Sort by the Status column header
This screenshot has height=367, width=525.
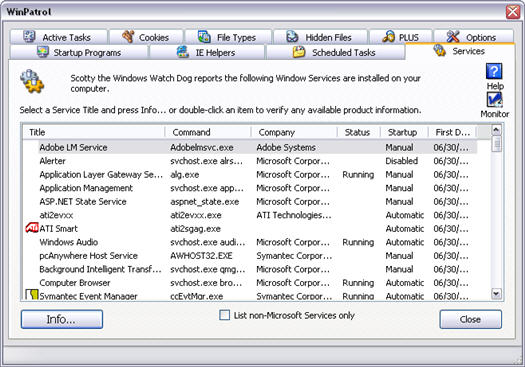click(x=359, y=132)
